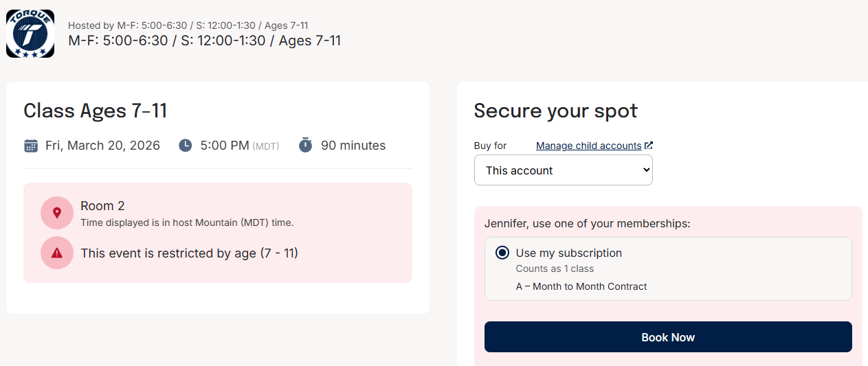This screenshot has height=366, width=868.
Task: Select the Use my subscription radio button
Action: point(502,253)
